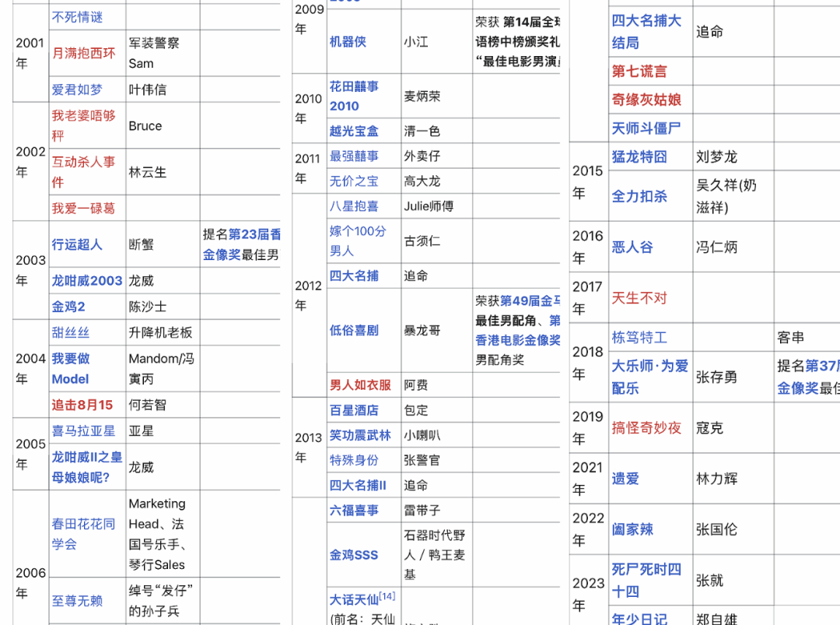Open the 机器侠 film link
Image resolution: width=840 pixels, height=625 pixels.
348,41
